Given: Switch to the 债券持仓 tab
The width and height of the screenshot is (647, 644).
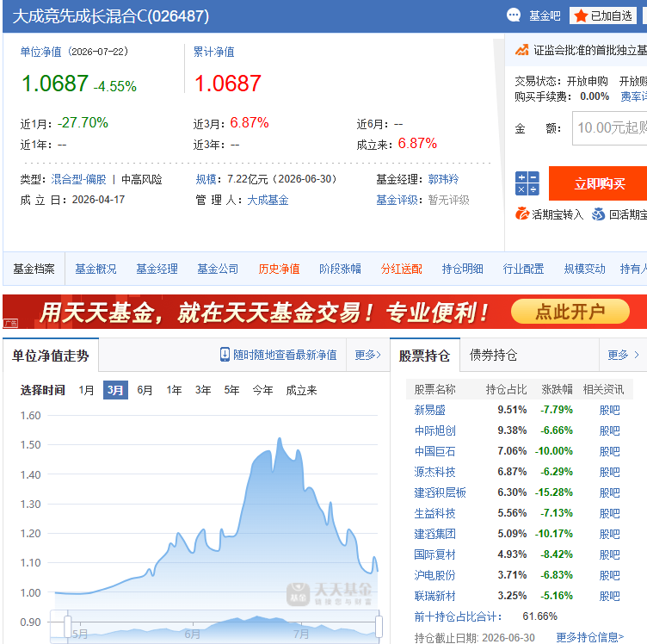Looking at the screenshot, I should [493, 355].
